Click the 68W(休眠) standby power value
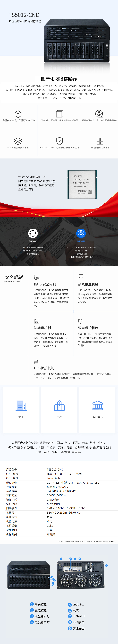This screenshot has width=118, height=644. tap(54, 504)
